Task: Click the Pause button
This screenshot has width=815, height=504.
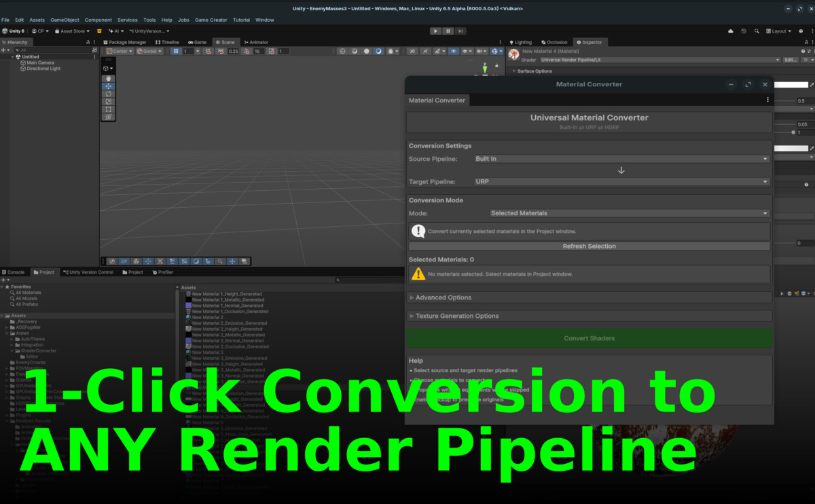Action: [448, 31]
